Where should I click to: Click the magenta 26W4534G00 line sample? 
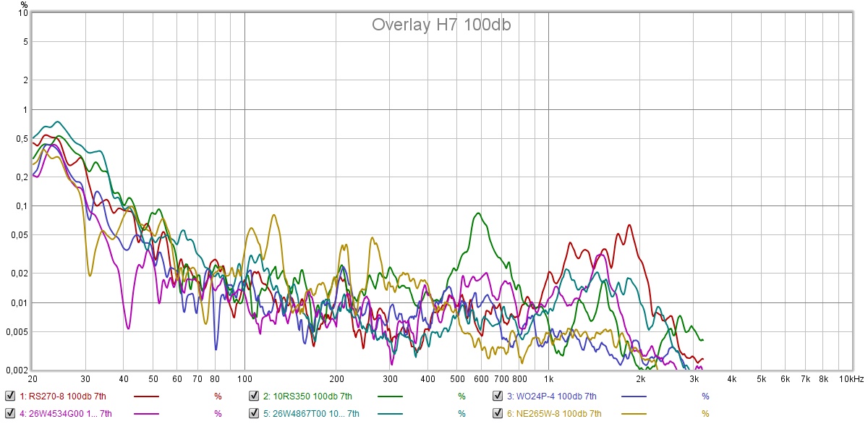coord(147,414)
